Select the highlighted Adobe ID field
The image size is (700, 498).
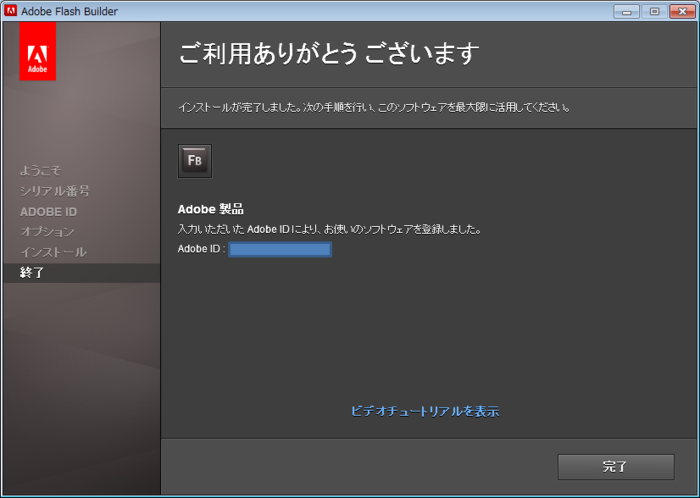[x=280, y=249]
